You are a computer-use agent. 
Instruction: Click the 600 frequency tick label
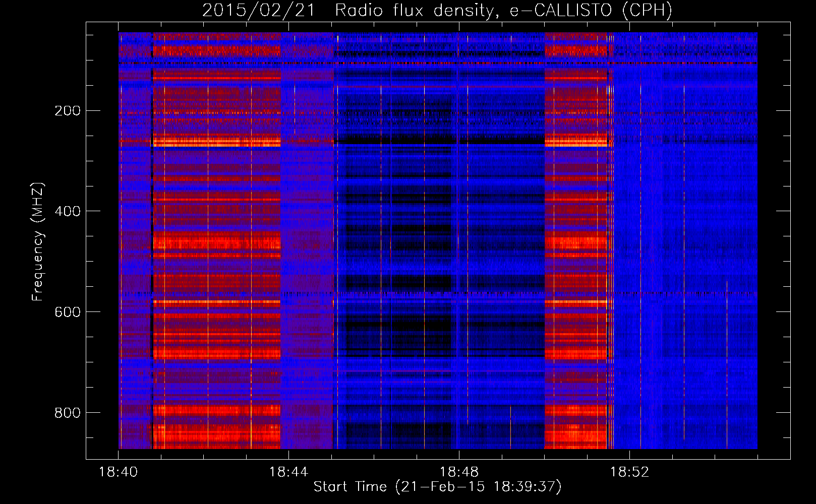(68, 312)
